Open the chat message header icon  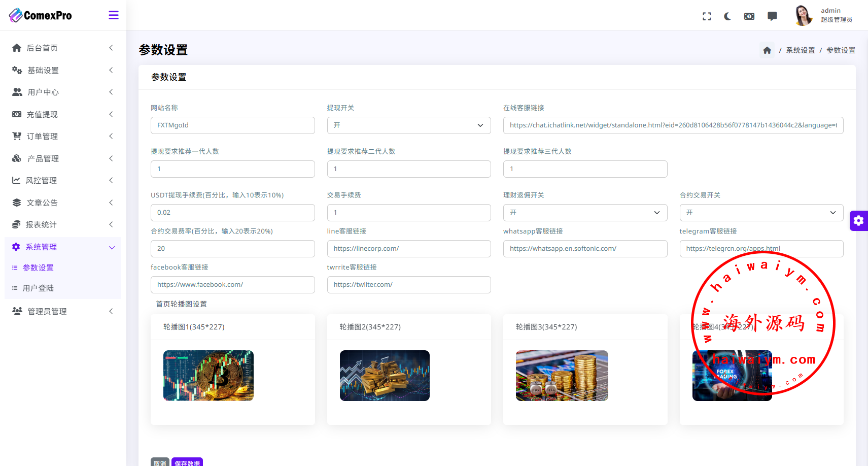[772, 16]
